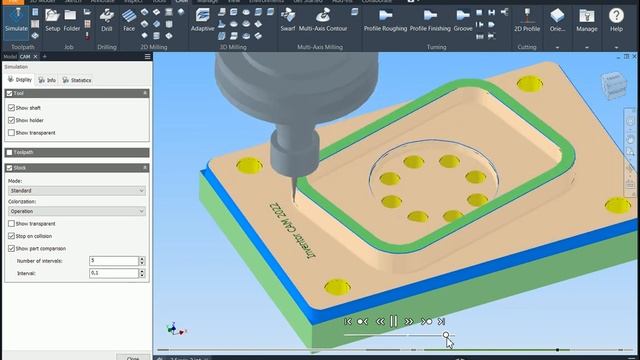Add a new browser tab with plus
The width and height of the screenshot is (640, 360).
(x=44, y=57)
